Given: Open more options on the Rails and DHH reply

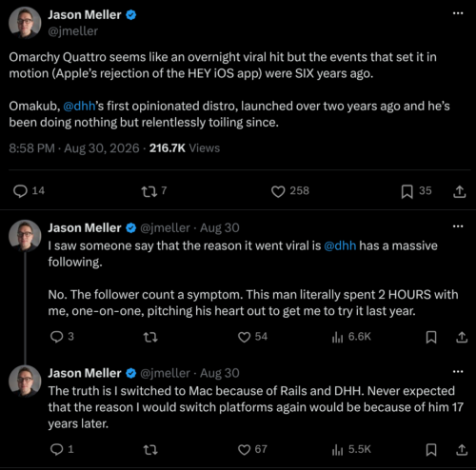Looking at the screenshot, I should click(458, 371).
